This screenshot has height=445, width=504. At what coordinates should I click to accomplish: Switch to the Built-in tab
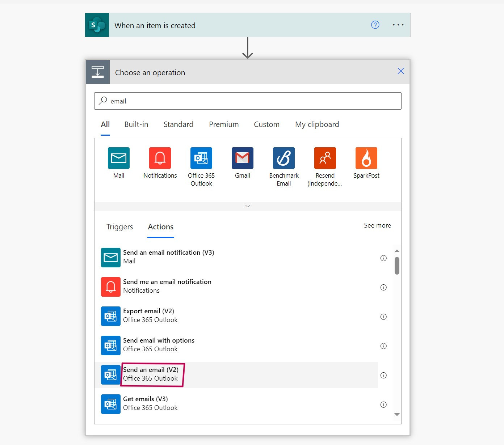[x=136, y=124]
